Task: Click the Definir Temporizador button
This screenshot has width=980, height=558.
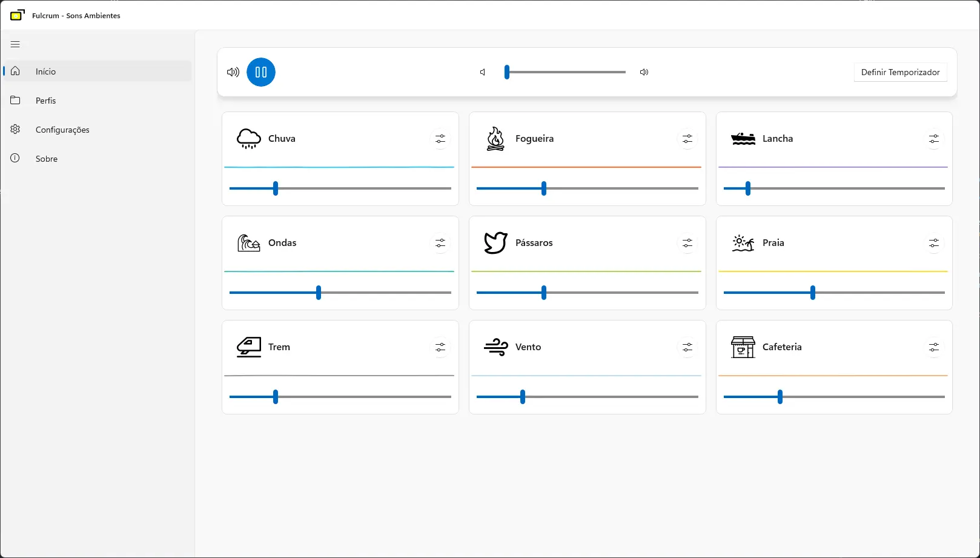Action: pyautogui.click(x=900, y=72)
